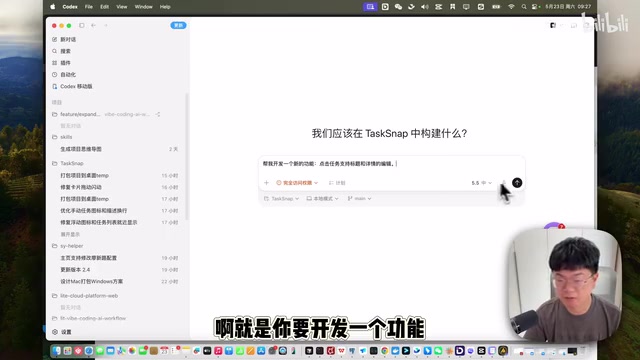640x360 pixels.
Task: Send the prompt with the black arrow button
Action: (x=517, y=182)
